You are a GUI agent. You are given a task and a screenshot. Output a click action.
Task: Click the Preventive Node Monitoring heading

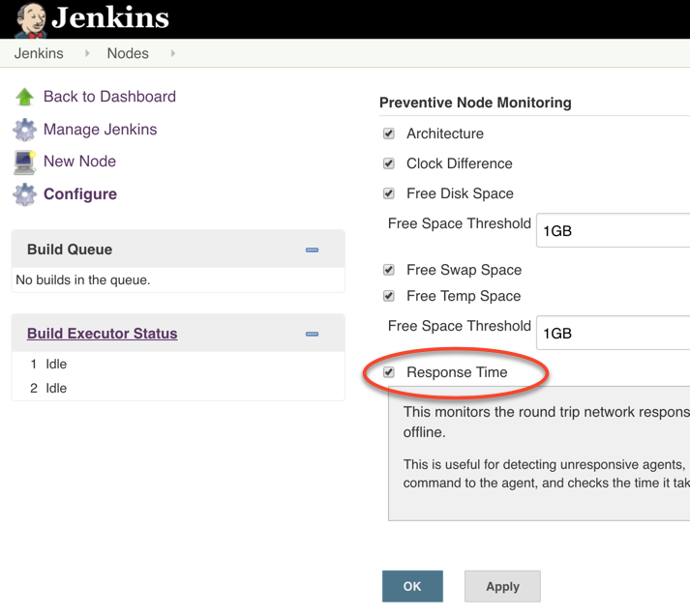tap(475, 103)
